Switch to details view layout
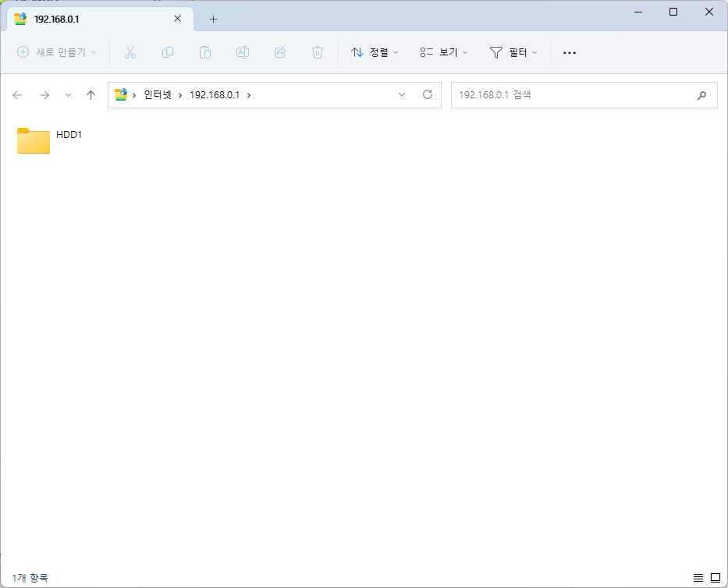This screenshot has height=588, width=728. 697,578
